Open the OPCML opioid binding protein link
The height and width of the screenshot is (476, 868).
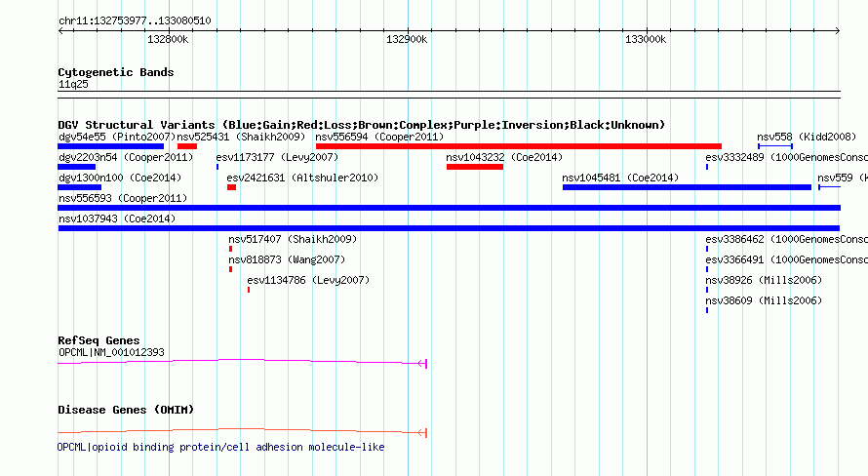220,447
